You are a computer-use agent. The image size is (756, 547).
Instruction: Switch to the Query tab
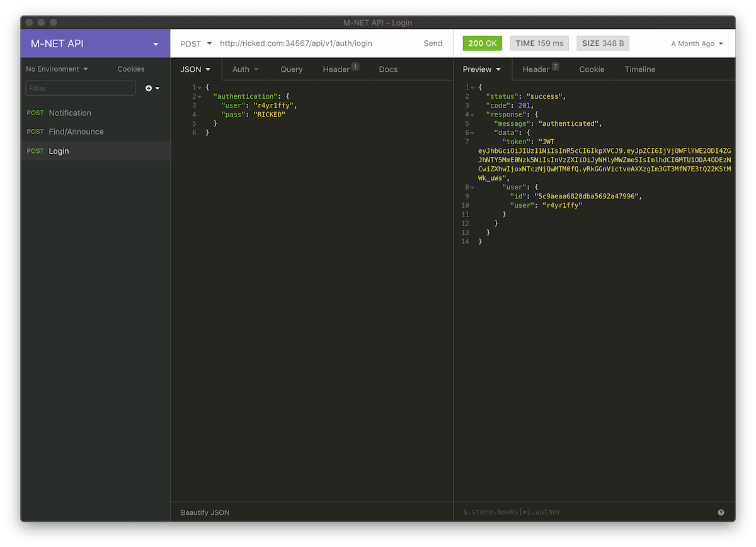tap(292, 69)
